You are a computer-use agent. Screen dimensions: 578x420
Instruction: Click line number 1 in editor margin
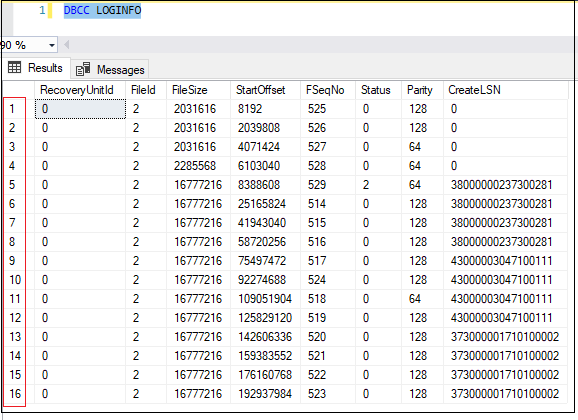42,10
